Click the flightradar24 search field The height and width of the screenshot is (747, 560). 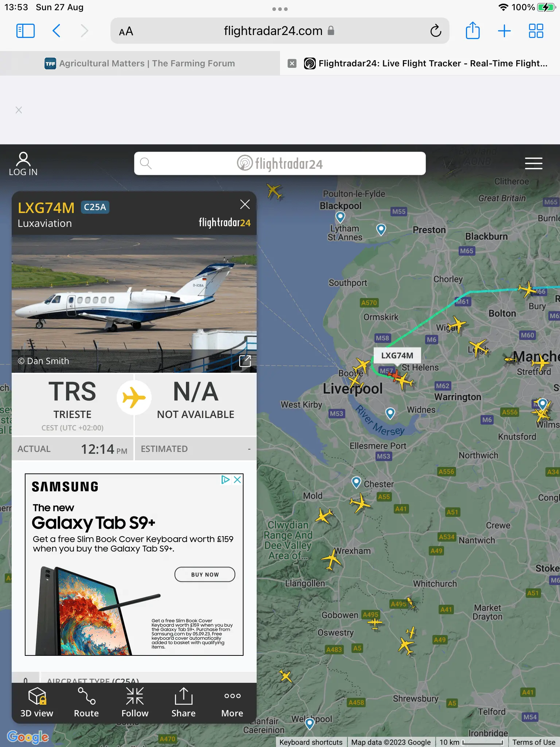coord(280,163)
